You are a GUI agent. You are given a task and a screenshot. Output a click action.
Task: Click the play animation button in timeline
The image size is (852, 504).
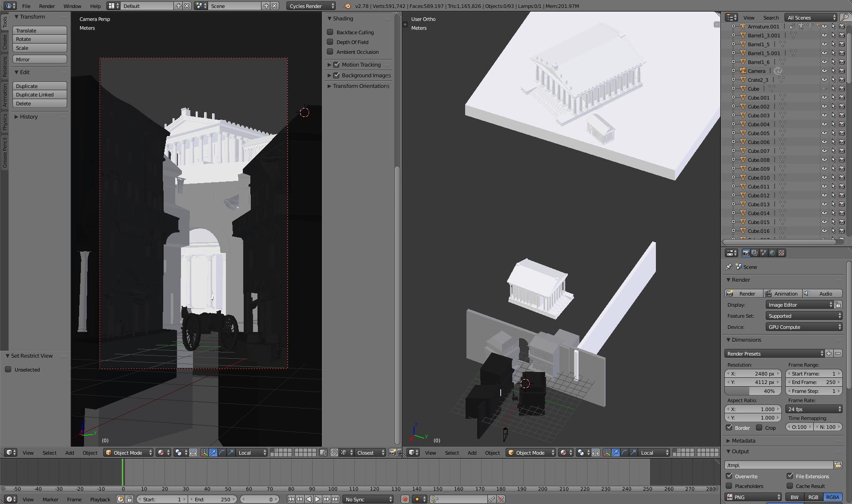pos(317,499)
